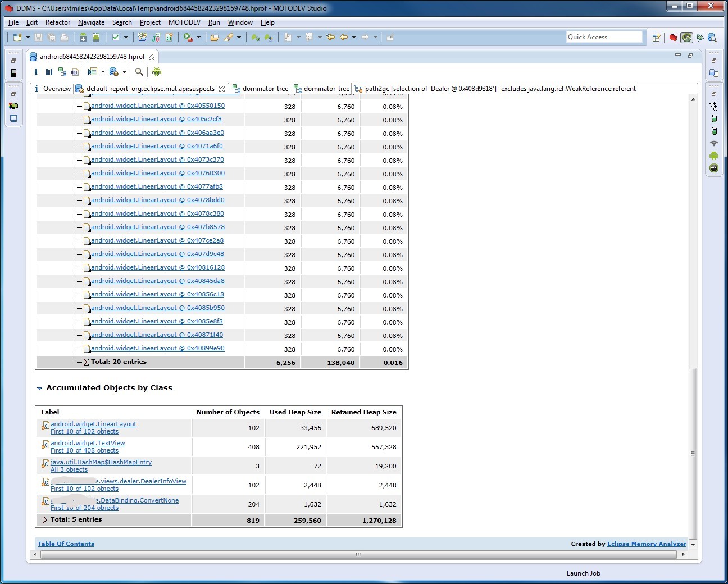Open the dropdown beside the search pen toolbar icon
The image size is (728, 584).
pyautogui.click(x=239, y=37)
